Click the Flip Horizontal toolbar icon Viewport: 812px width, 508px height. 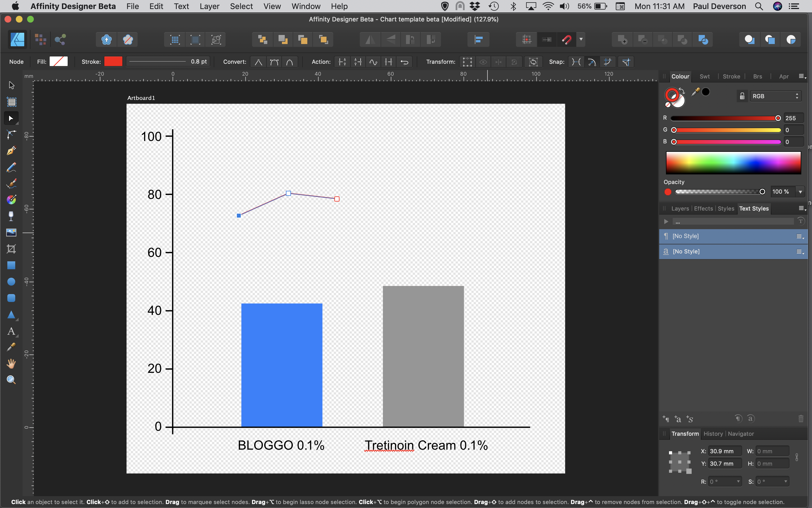point(370,40)
